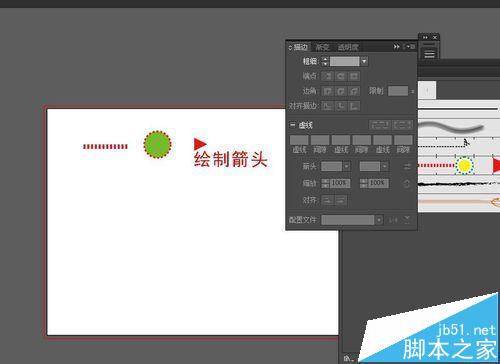Align stroke to outside icon

354,106
